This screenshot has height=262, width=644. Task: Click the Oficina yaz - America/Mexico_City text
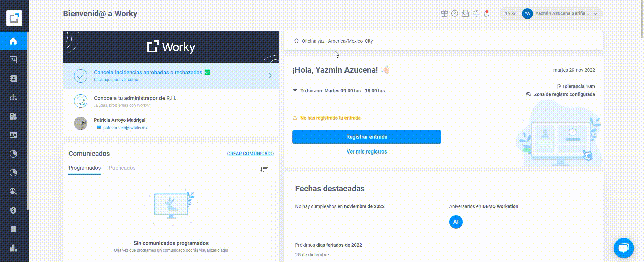pos(337,41)
